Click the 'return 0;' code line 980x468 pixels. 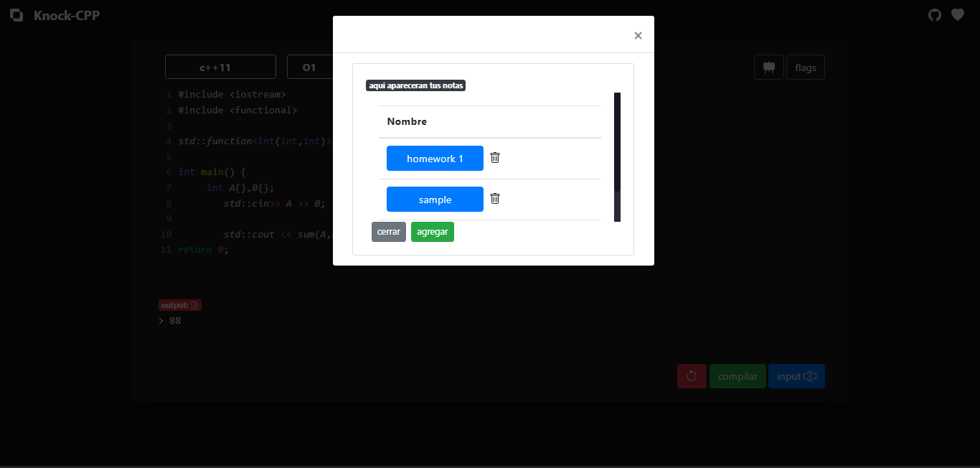pos(203,250)
